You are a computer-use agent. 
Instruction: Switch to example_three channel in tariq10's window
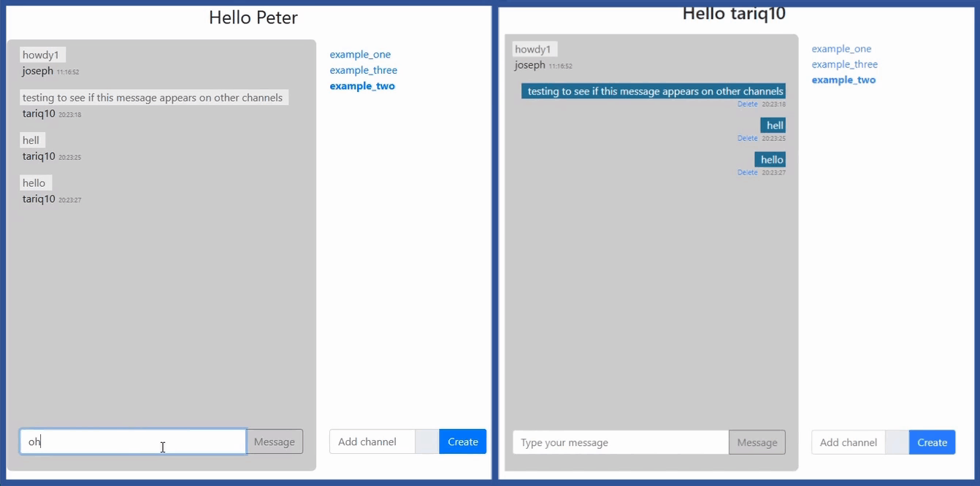tap(844, 64)
